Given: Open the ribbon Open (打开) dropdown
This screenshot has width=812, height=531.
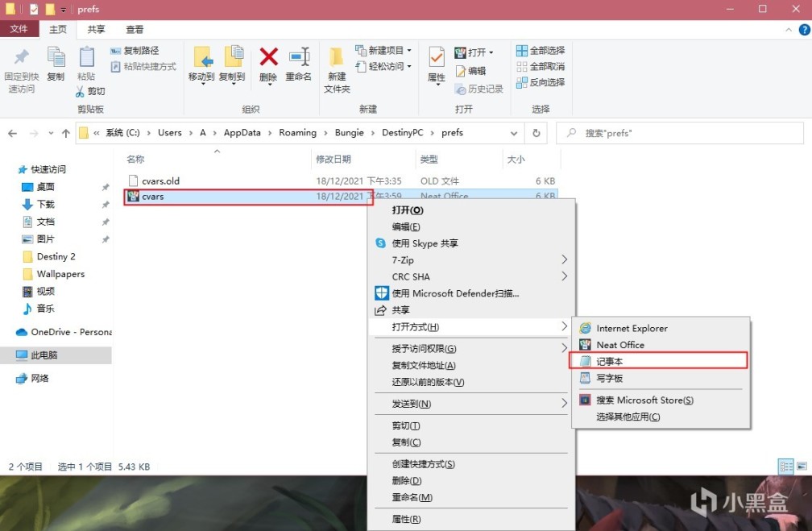Looking at the screenshot, I should tap(474, 52).
